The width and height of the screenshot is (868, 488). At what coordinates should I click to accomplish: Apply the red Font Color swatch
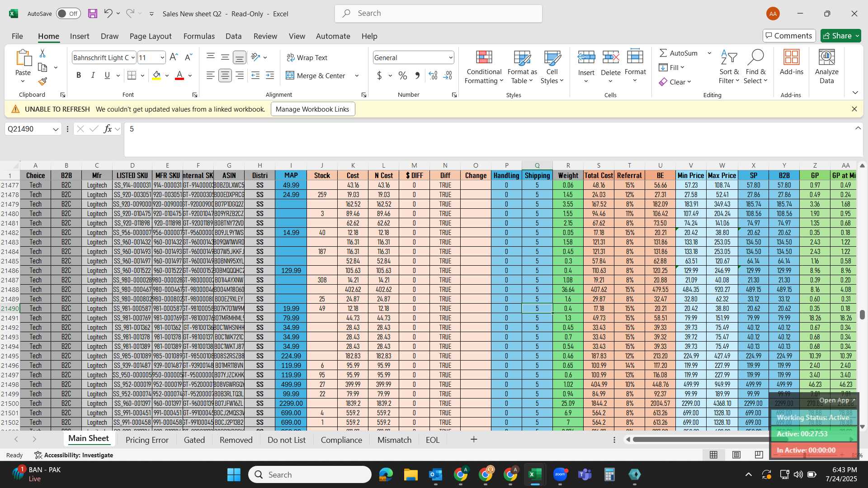179,75
